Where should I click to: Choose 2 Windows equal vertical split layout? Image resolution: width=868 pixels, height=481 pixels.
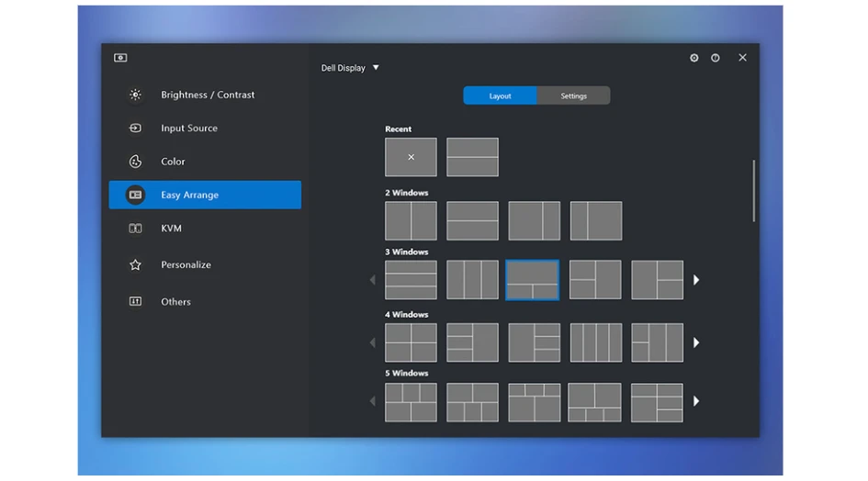[x=411, y=221]
